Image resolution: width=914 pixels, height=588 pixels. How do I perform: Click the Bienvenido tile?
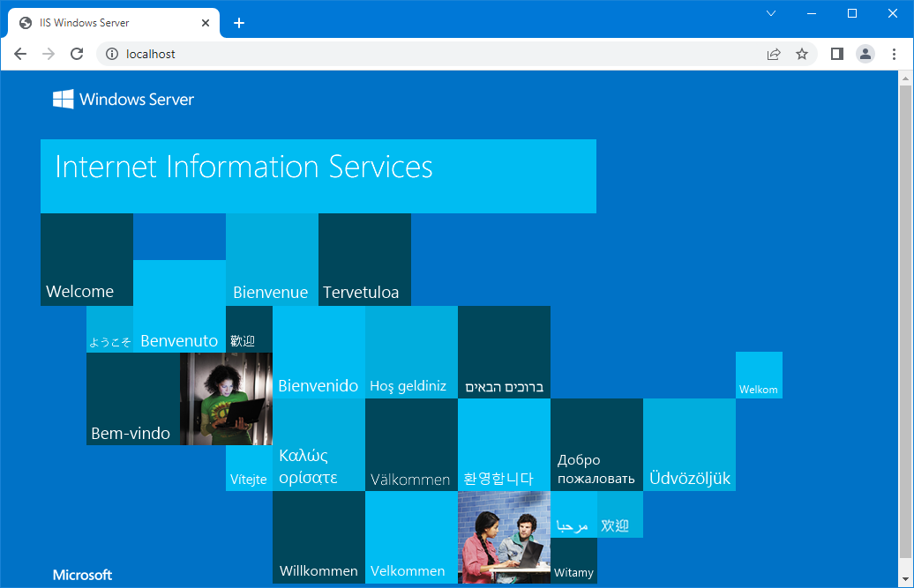tap(318, 353)
